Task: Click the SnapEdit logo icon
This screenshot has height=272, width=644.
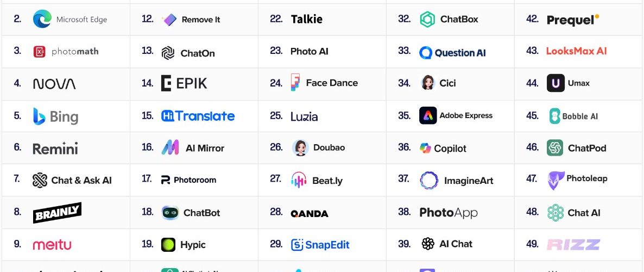Action: [297, 245]
